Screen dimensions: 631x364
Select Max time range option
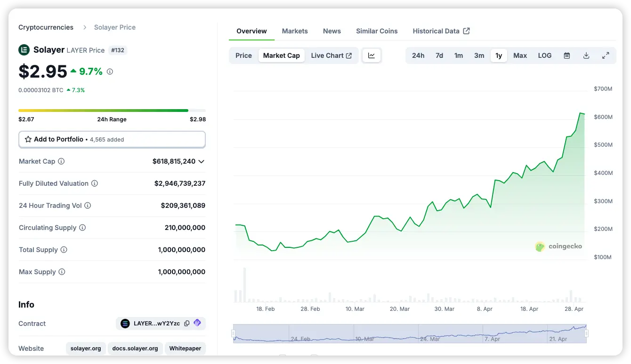click(x=520, y=55)
